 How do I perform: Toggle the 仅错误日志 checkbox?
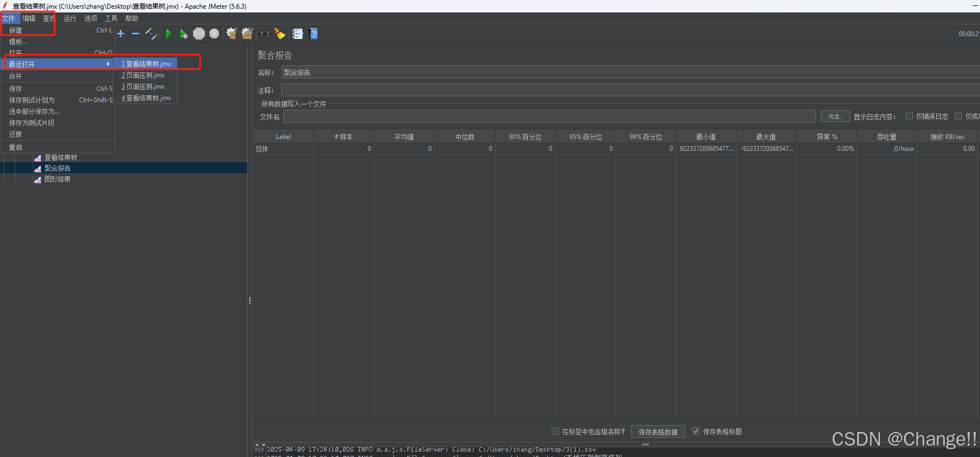(x=909, y=116)
